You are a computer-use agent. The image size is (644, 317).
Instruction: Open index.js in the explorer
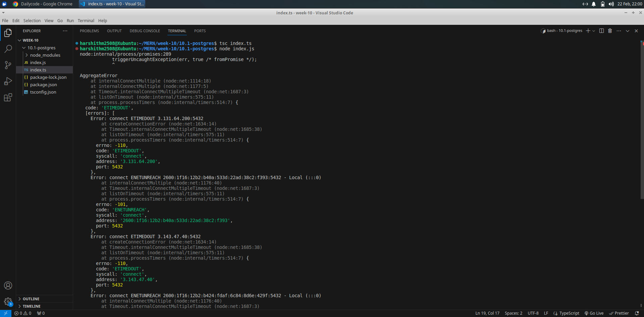45,63
